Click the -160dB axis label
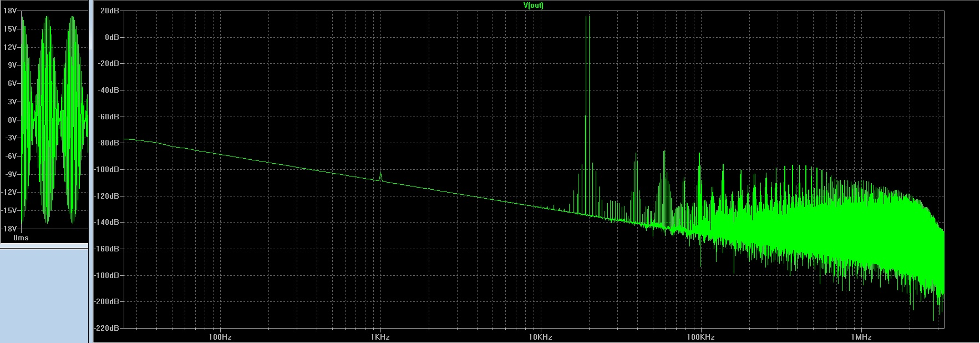 pos(107,249)
